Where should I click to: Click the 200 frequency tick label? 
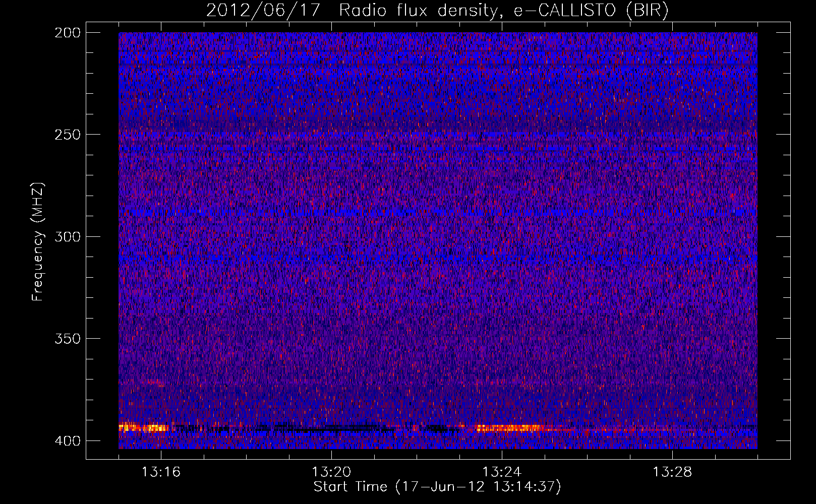pos(68,33)
